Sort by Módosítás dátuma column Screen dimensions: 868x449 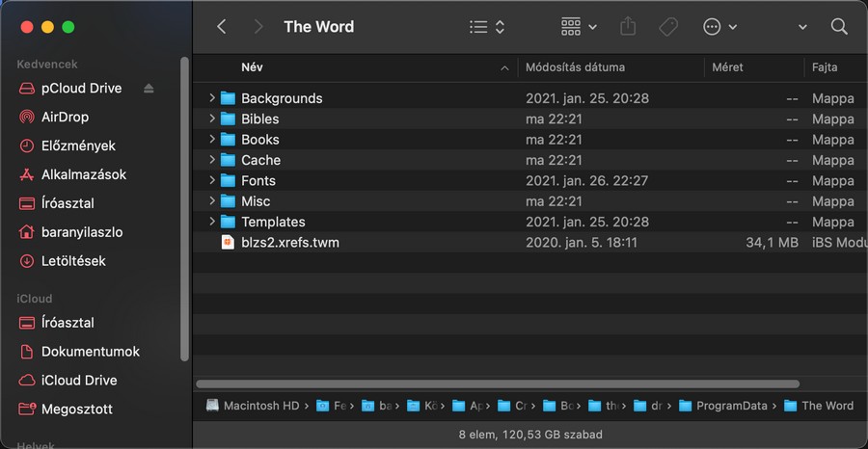click(575, 67)
